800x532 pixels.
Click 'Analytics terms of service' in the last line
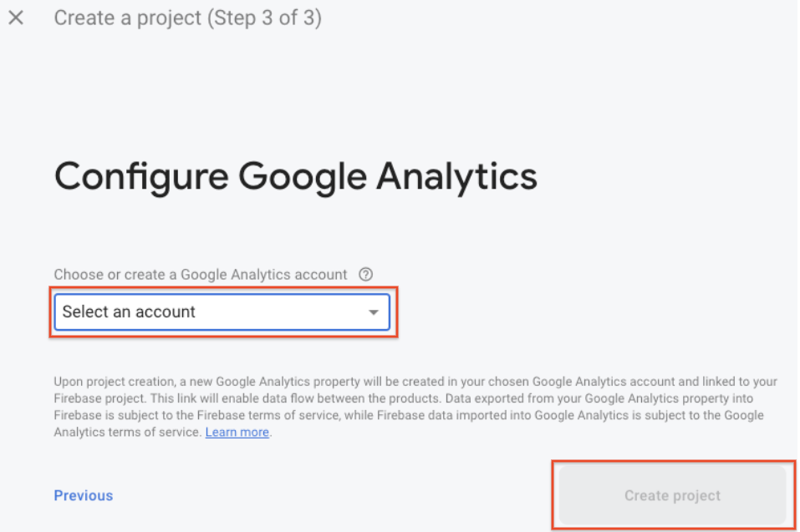(x=127, y=433)
